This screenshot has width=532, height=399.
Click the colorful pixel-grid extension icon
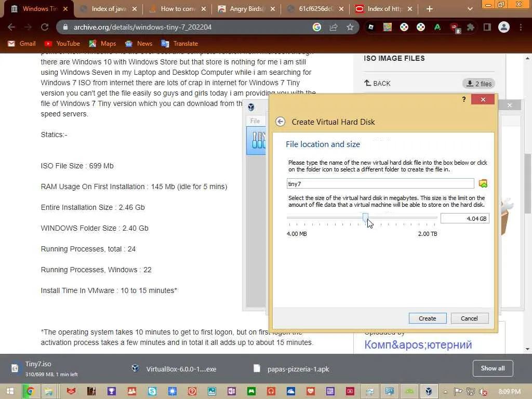388,27
